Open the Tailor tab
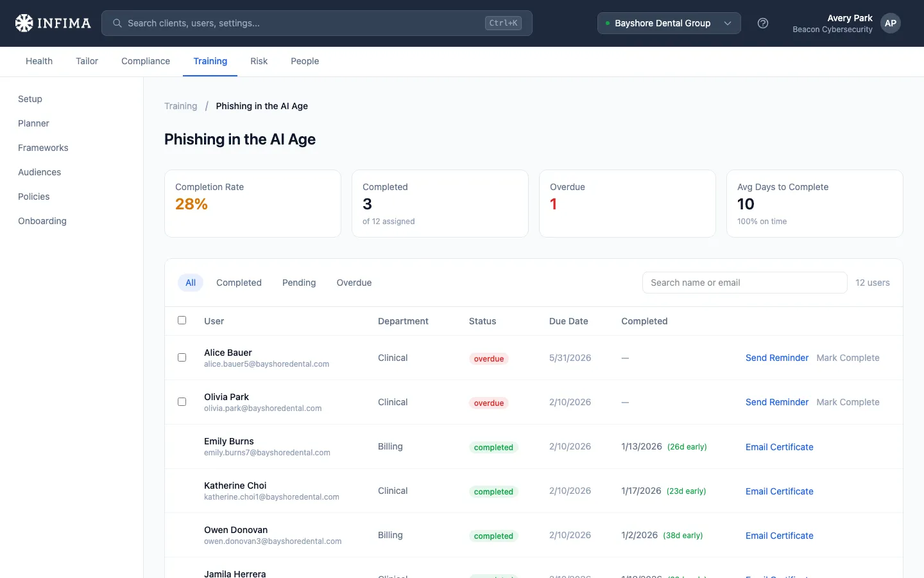Viewport: 924px width, 578px height. coord(87,61)
